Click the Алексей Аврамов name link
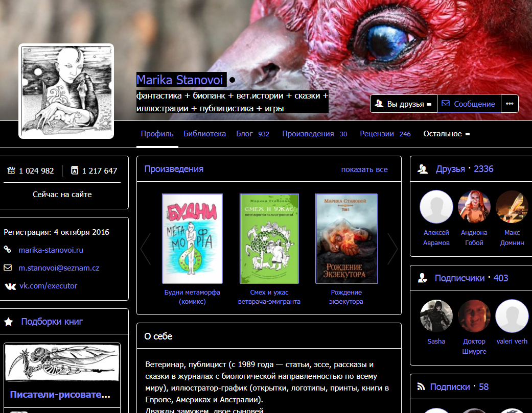 tap(436, 237)
